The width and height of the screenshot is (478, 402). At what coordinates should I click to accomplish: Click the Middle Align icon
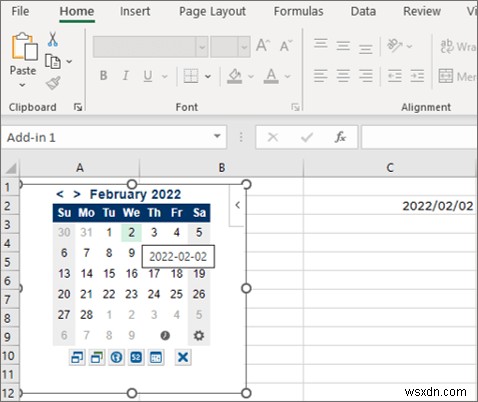tap(343, 45)
